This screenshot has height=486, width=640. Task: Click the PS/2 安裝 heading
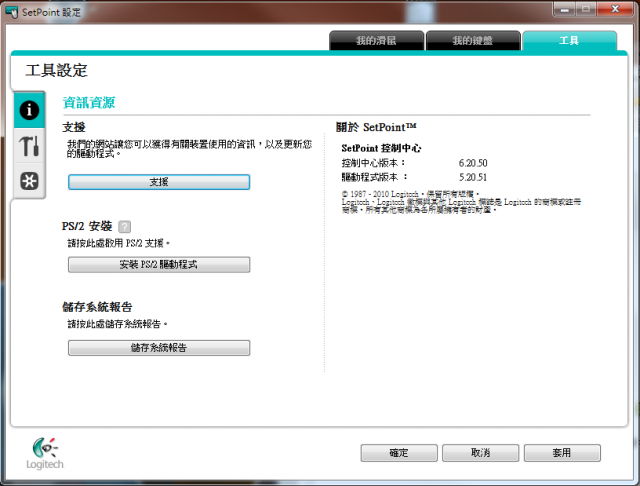click(87, 226)
